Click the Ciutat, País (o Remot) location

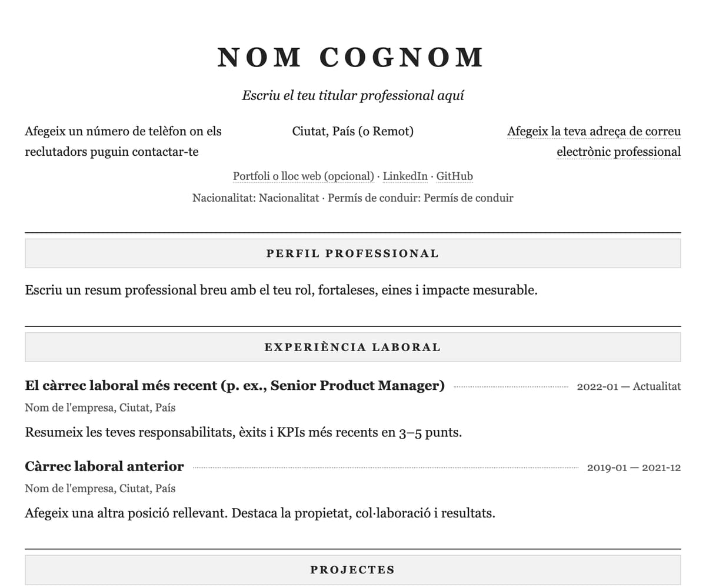(353, 132)
